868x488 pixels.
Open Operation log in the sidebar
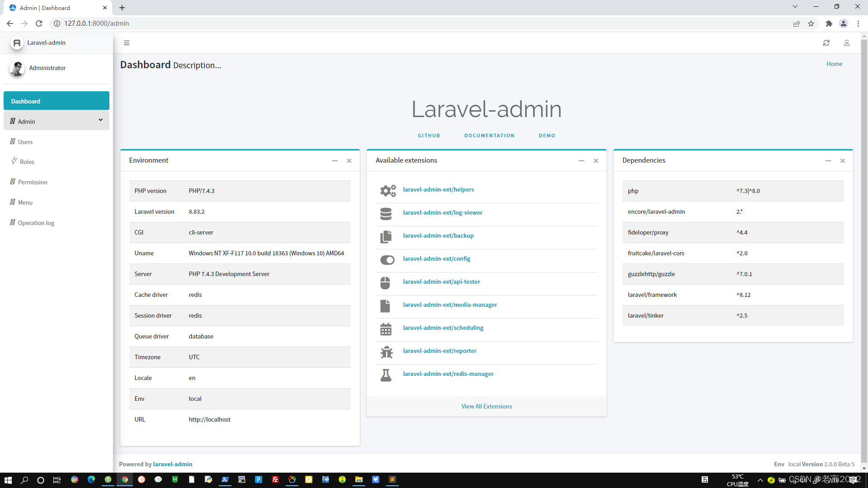click(57, 223)
